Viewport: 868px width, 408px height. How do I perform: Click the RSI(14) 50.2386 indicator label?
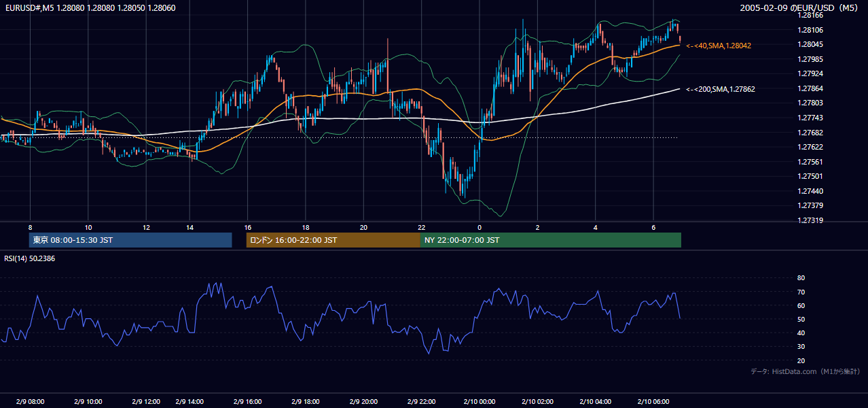tap(30, 258)
